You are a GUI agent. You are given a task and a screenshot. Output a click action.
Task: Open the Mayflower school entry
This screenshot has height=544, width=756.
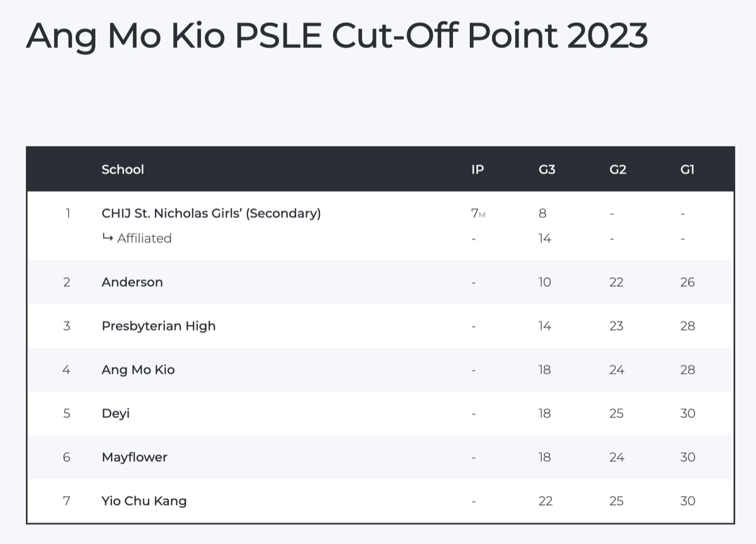pyautogui.click(x=135, y=457)
